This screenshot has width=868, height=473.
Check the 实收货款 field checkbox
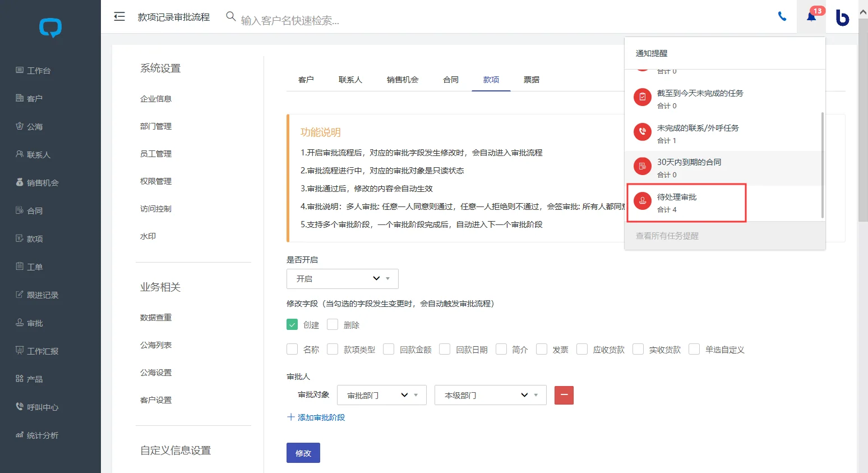tap(638, 350)
